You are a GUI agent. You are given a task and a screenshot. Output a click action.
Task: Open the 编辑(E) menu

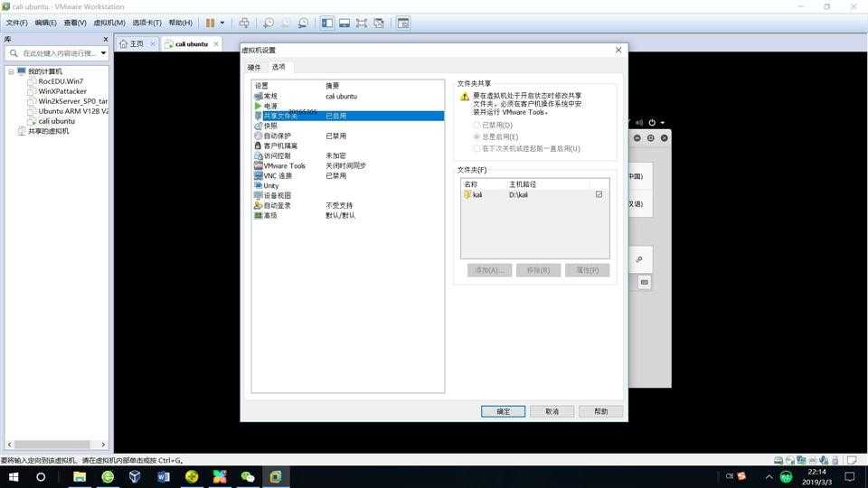(x=45, y=23)
